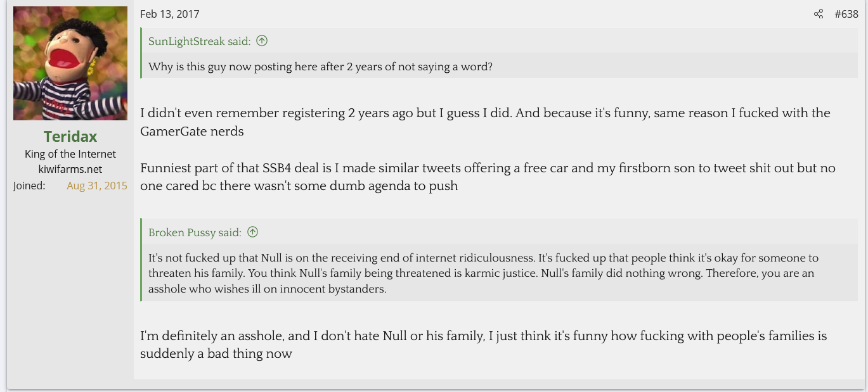Click the words "GamerGate nerds" in the post
Image resolution: width=868 pixels, height=392 pixels.
click(x=192, y=131)
